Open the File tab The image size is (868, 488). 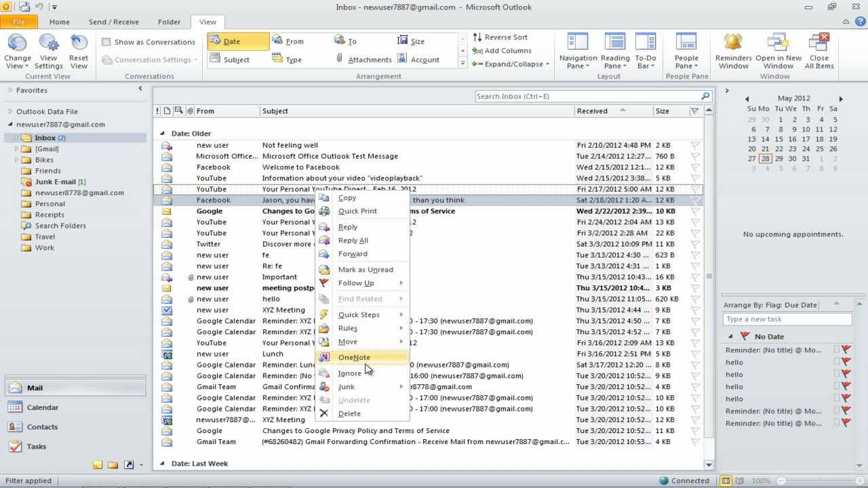coord(18,22)
